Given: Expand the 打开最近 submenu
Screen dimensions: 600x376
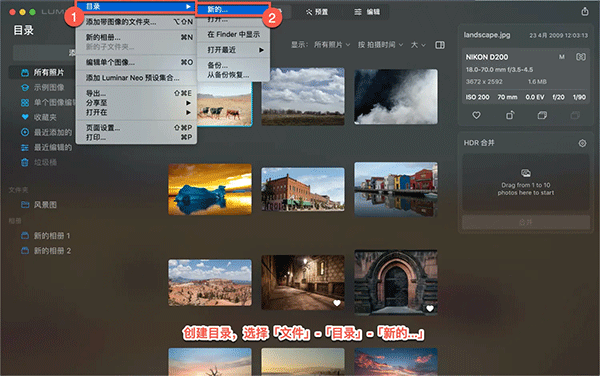Looking at the screenshot, I should (x=233, y=50).
